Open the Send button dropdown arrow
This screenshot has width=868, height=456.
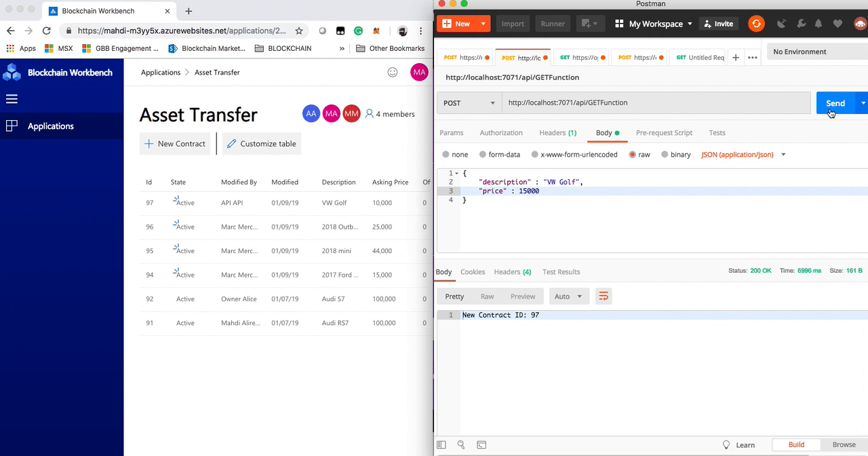[863, 103]
